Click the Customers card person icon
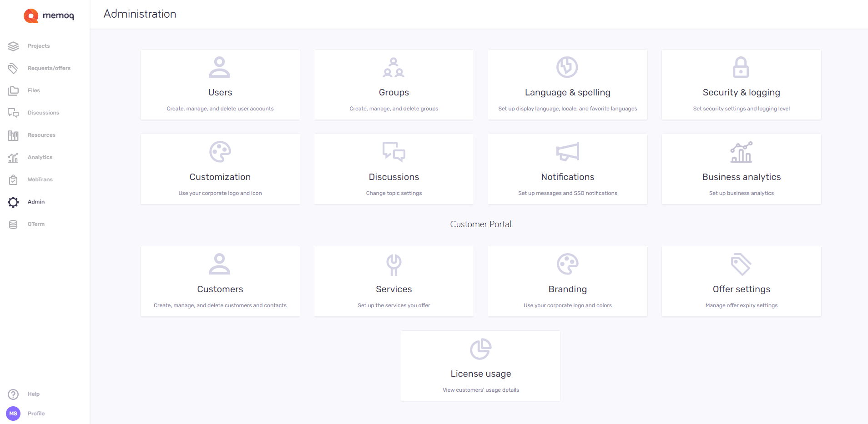Image resolution: width=868 pixels, height=424 pixels. (220, 264)
